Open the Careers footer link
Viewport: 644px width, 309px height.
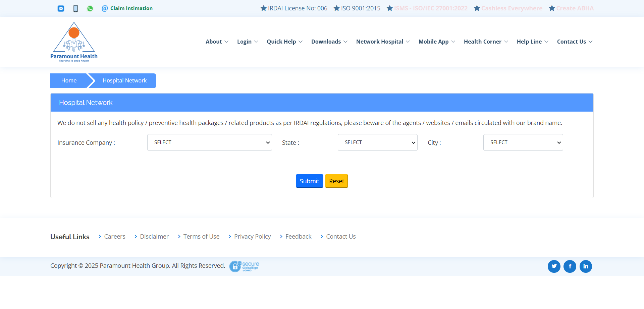[x=115, y=237]
